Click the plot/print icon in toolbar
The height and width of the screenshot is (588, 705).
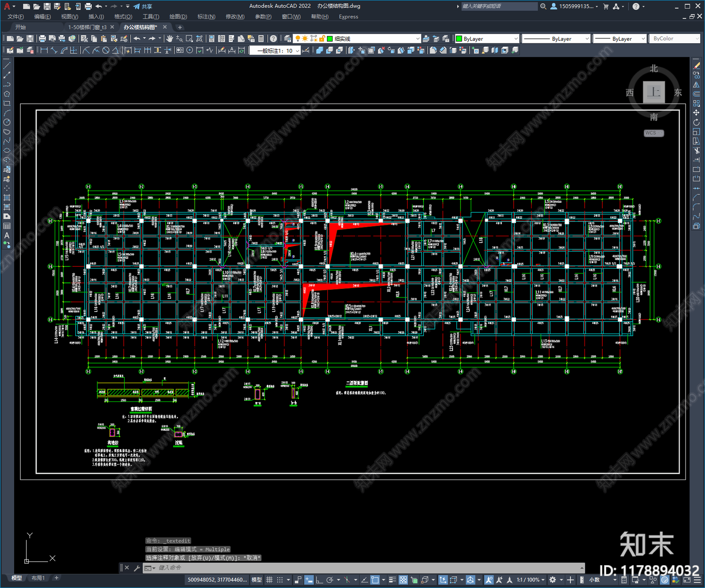(x=42, y=39)
